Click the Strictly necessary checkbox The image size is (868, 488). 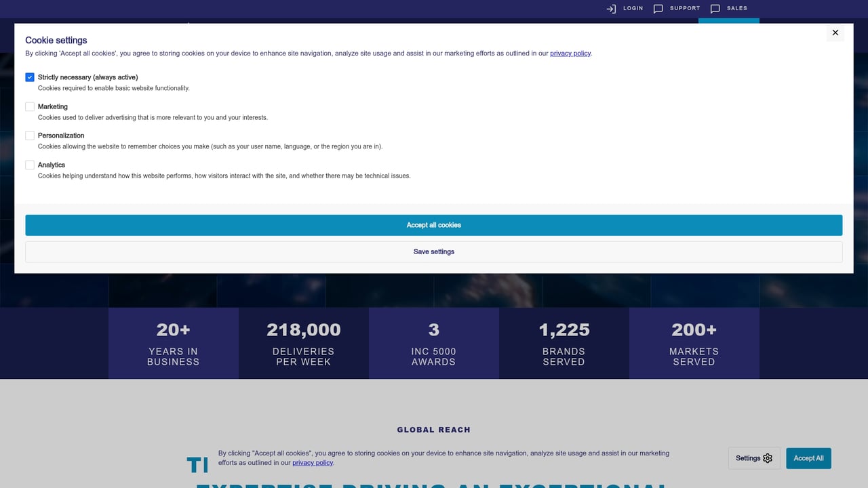click(30, 77)
